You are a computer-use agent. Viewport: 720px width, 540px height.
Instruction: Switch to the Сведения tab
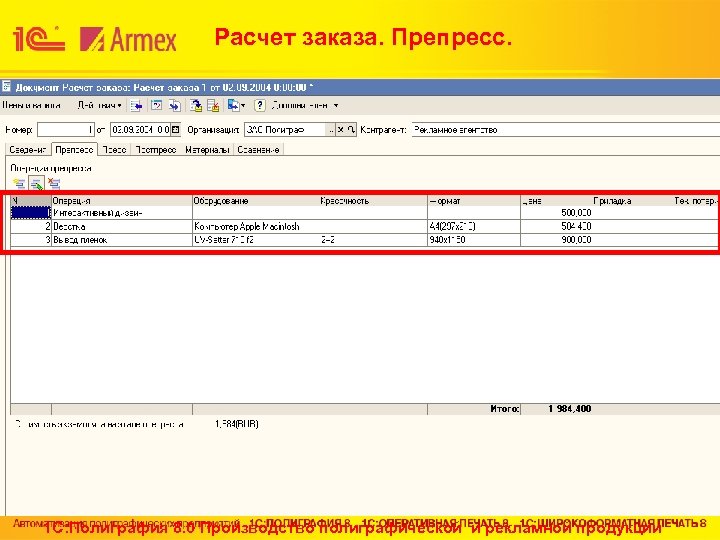[28, 150]
